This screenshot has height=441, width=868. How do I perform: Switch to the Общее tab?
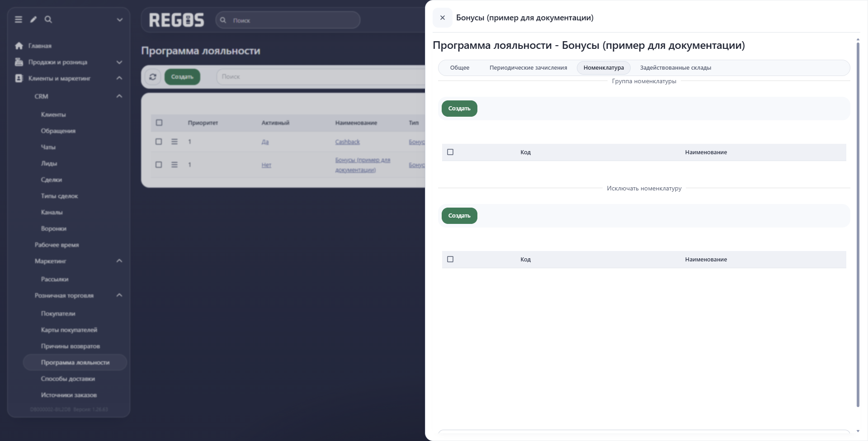pyautogui.click(x=460, y=68)
